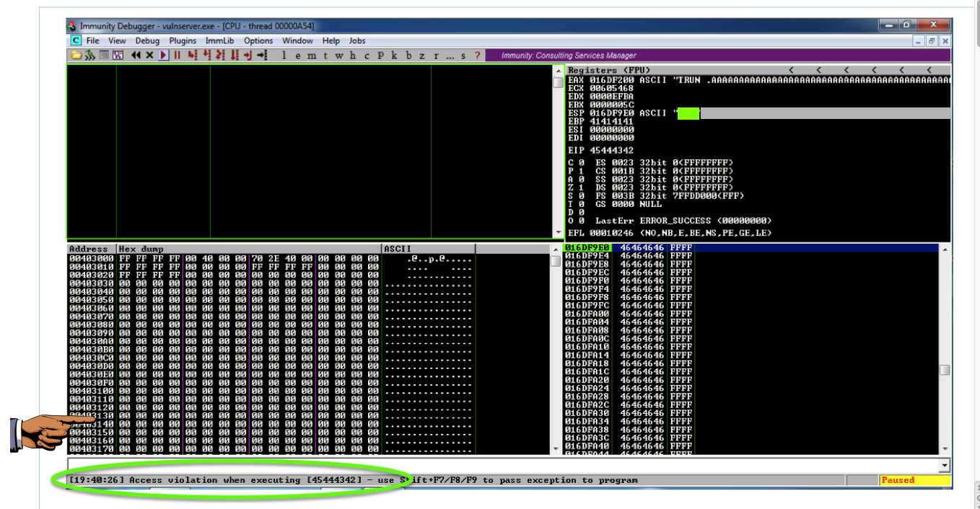
Task: Click the Pause execution toolbar icon
Action: [177, 56]
